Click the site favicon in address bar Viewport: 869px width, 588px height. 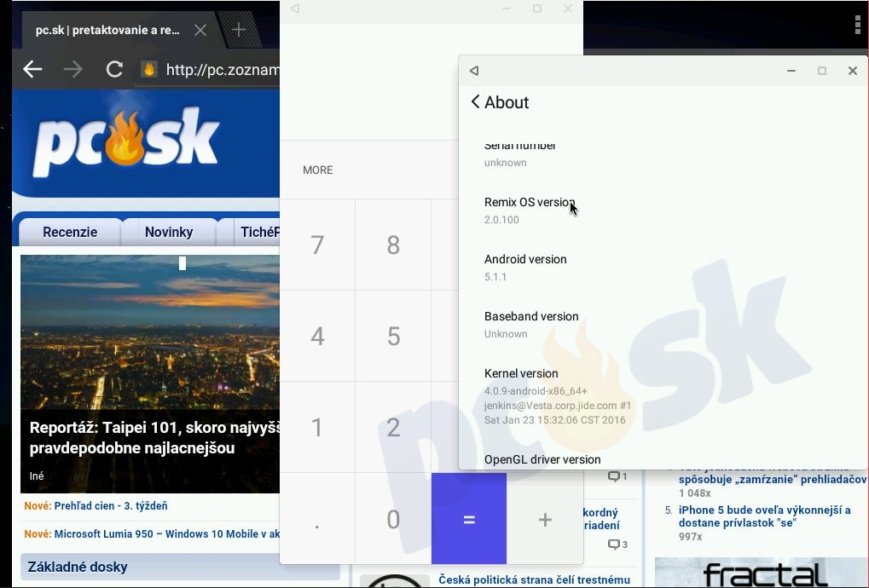pyautogui.click(x=149, y=69)
